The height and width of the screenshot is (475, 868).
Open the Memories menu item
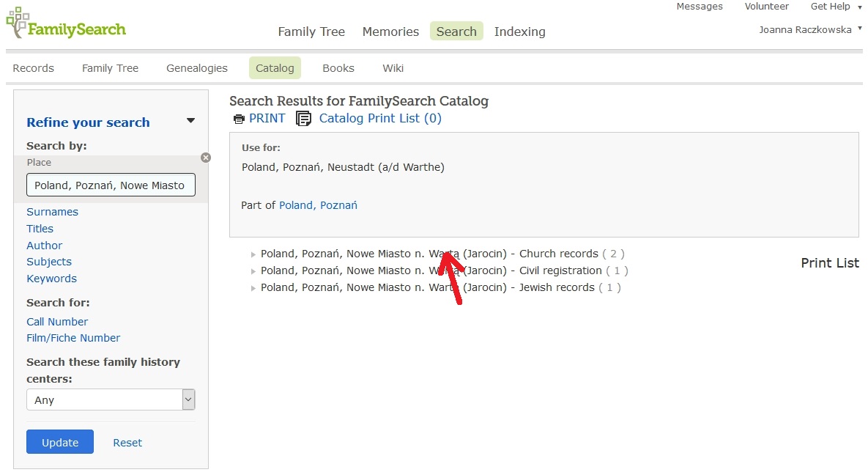[x=390, y=32]
